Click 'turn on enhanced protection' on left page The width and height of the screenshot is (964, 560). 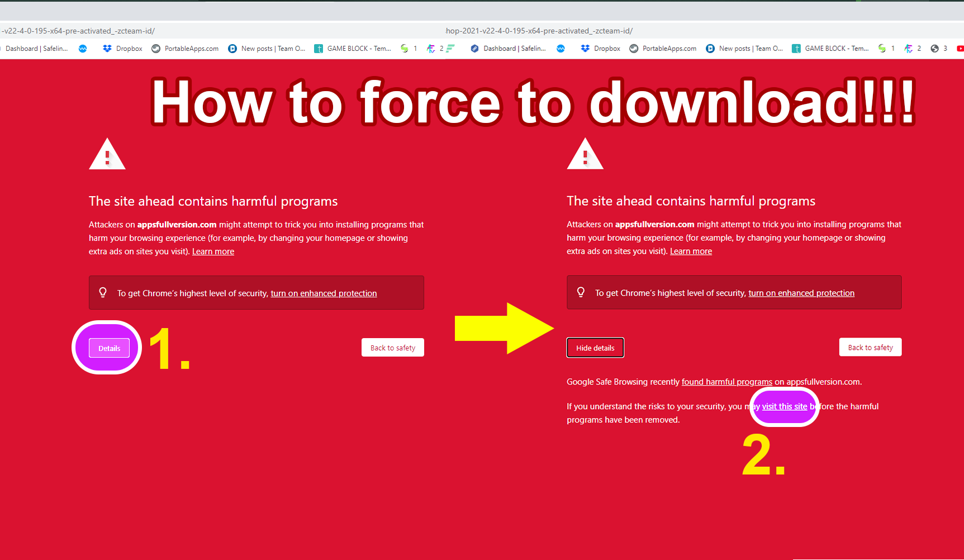(x=324, y=293)
